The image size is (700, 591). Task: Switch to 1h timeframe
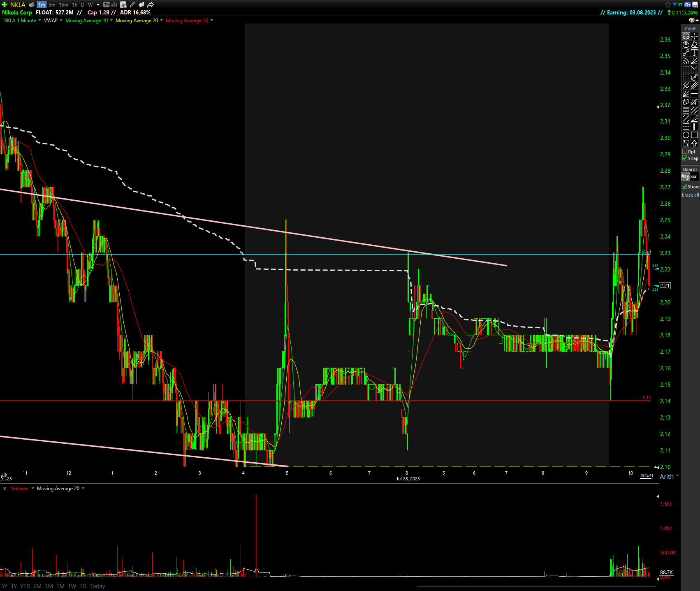pos(75,5)
